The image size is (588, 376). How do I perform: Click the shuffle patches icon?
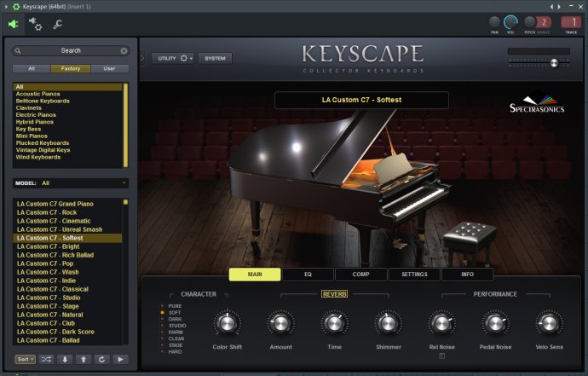[47, 360]
